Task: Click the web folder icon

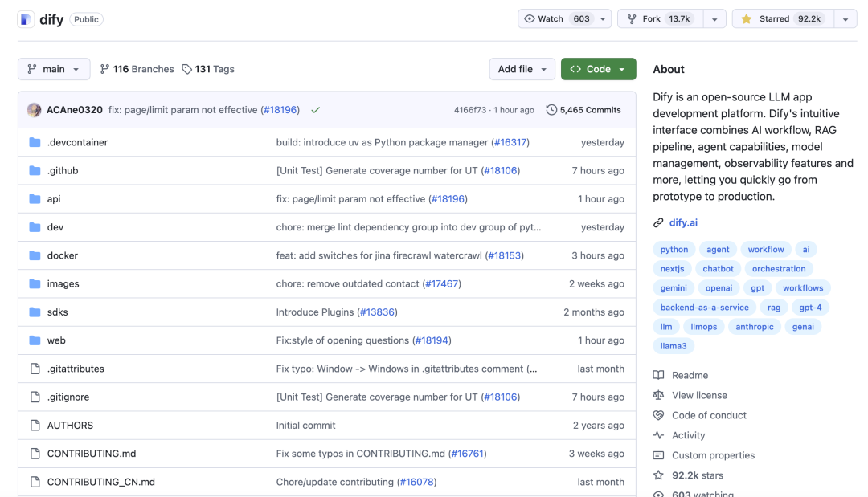Action: click(35, 340)
